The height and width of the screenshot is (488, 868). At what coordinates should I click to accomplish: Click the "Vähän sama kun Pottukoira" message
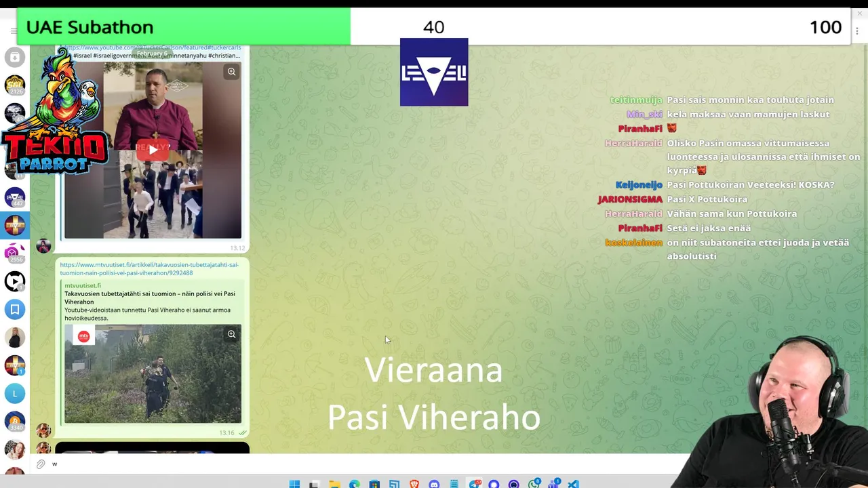tap(732, 213)
